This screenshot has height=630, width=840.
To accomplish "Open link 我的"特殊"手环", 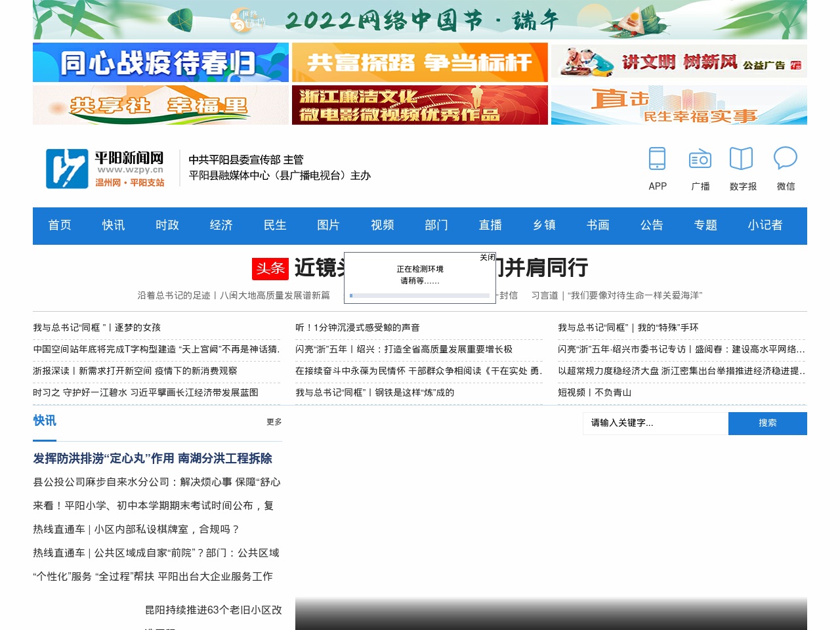I will point(628,327).
